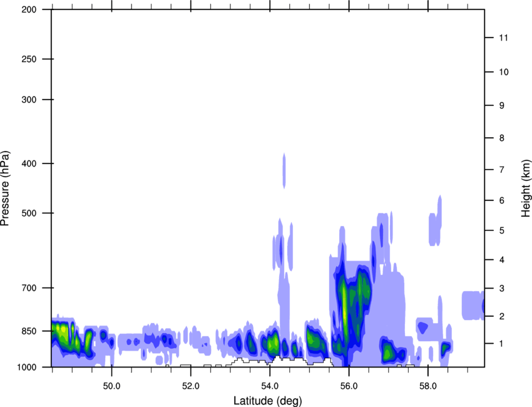Click the 7 km height label
532x407 pixels.
click(502, 170)
